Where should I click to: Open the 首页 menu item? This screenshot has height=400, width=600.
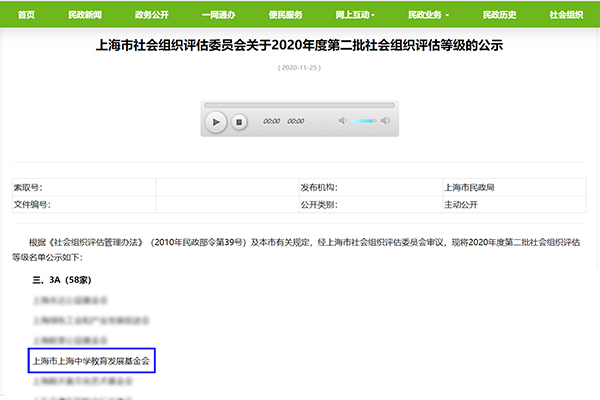pyautogui.click(x=26, y=15)
